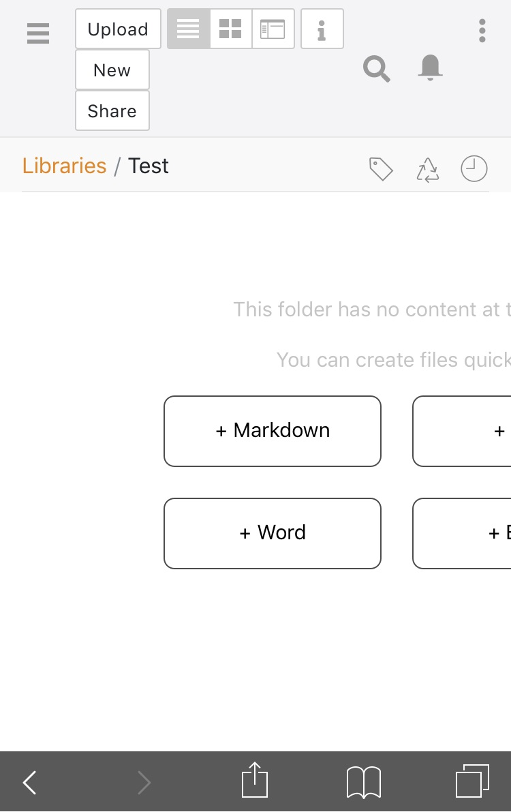This screenshot has height=812, width=511.
Task: Open the tags icon
Action: coord(381,169)
